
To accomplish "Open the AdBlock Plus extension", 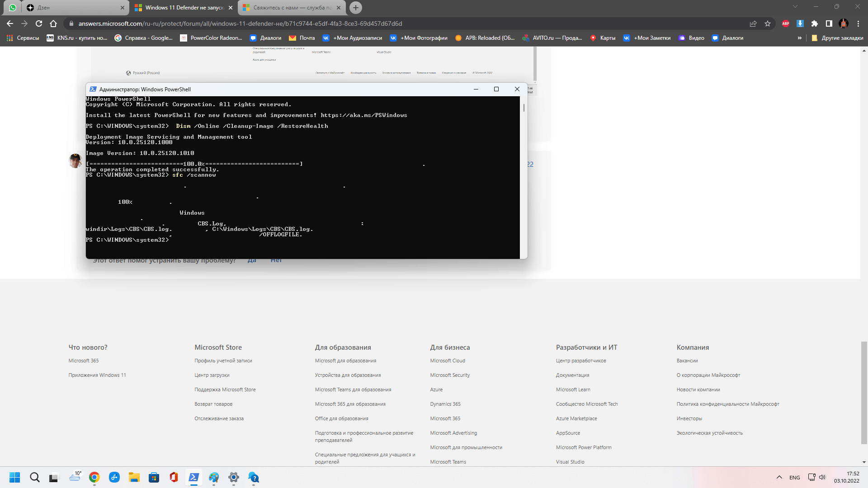I will pyautogui.click(x=786, y=23).
